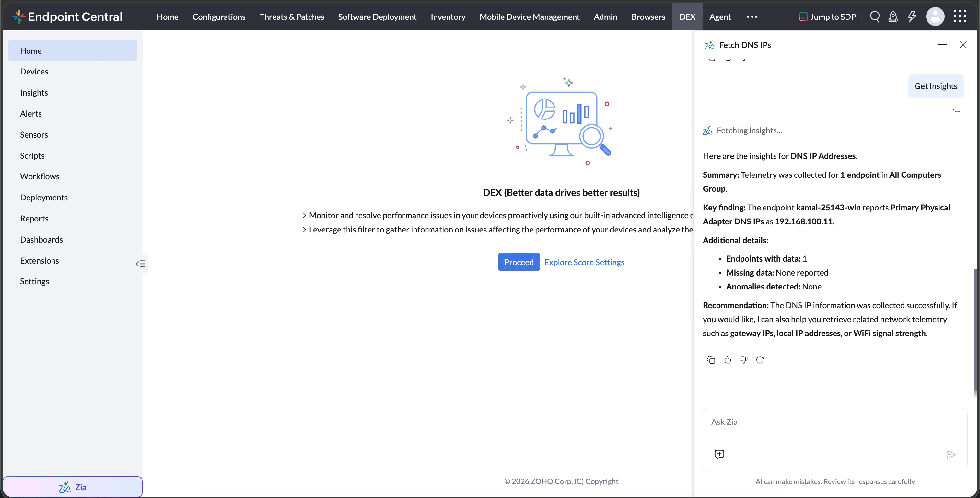Open the user profile avatar
Screen dimensions: 980x498
click(x=935, y=17)
